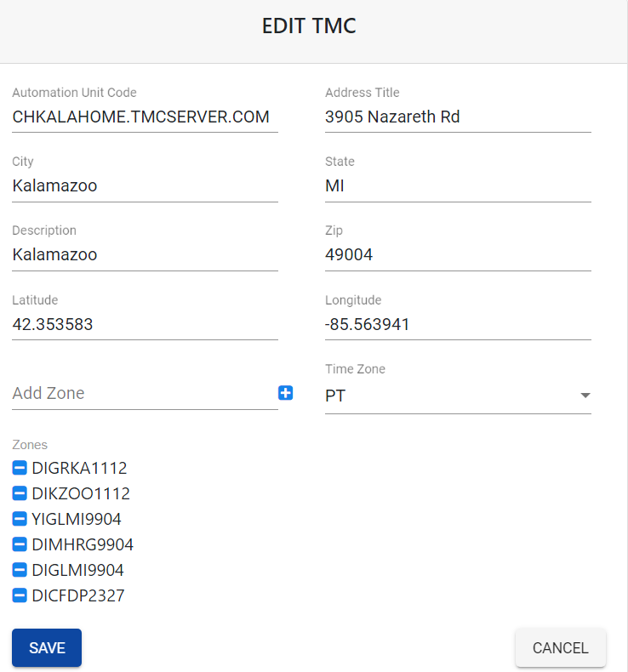Click zone name DIKZOO1112
This screenshot has height=672, width=628.
[81, 493]
